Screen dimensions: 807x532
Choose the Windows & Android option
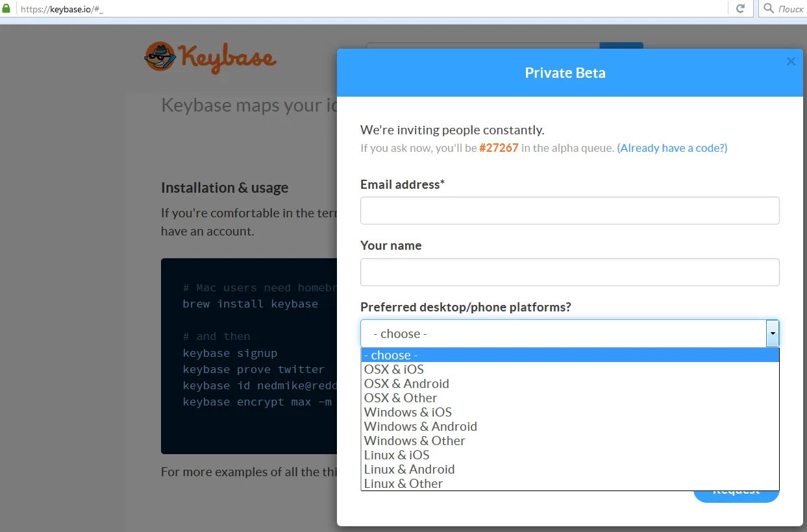coord(570,426)
